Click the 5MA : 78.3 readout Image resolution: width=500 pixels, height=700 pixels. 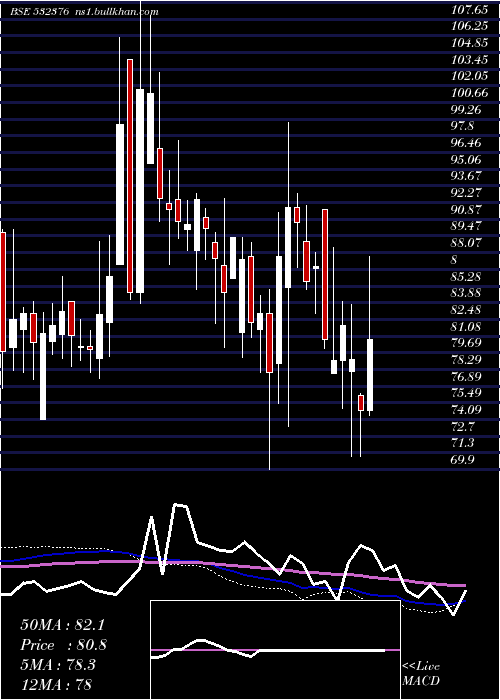(58, 665)
